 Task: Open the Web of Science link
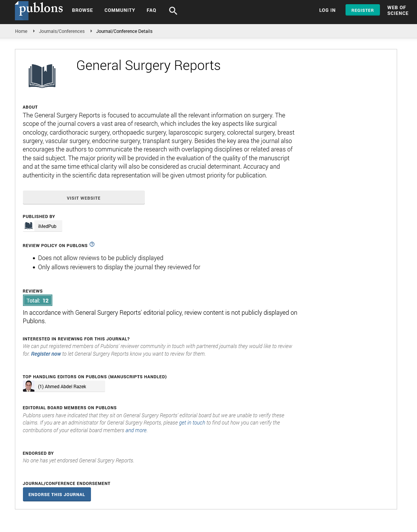tap(398, 10)
